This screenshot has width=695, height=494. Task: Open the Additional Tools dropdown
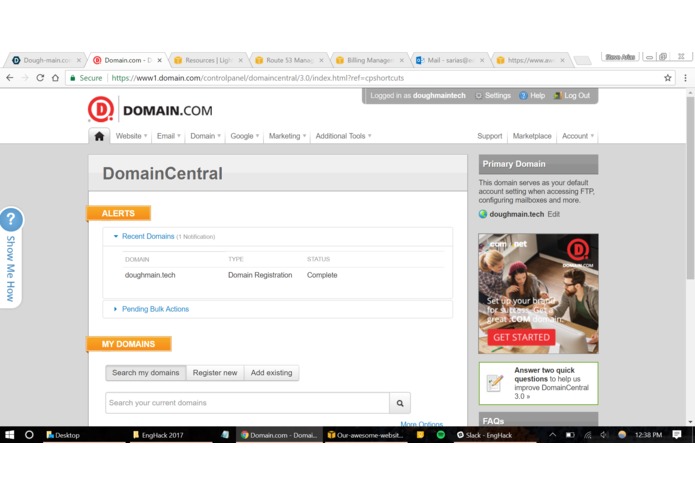(x=344, y=136)
